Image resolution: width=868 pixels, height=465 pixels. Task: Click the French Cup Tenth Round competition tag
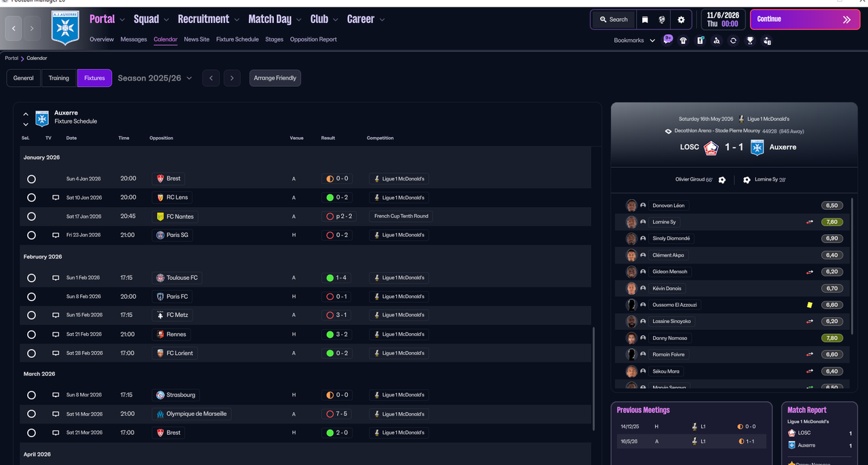[400, 217]
